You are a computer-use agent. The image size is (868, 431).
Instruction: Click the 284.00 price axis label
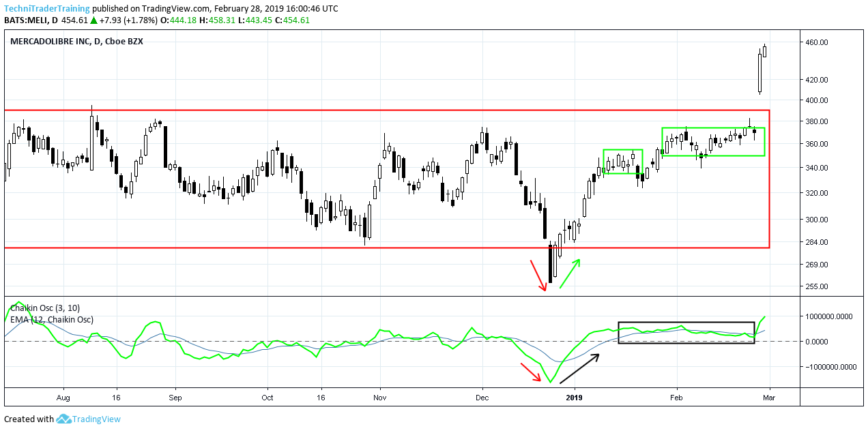click(817, 242)
